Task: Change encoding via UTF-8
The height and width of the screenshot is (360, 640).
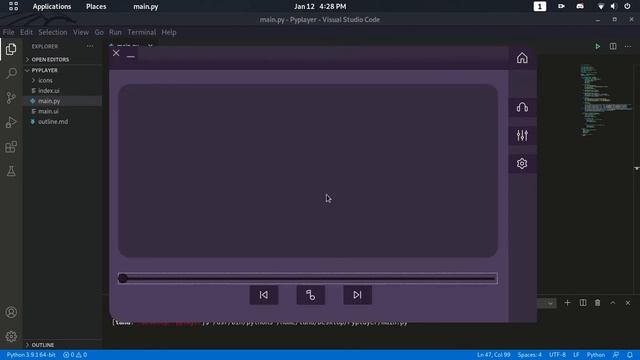Action: point(557,355)
